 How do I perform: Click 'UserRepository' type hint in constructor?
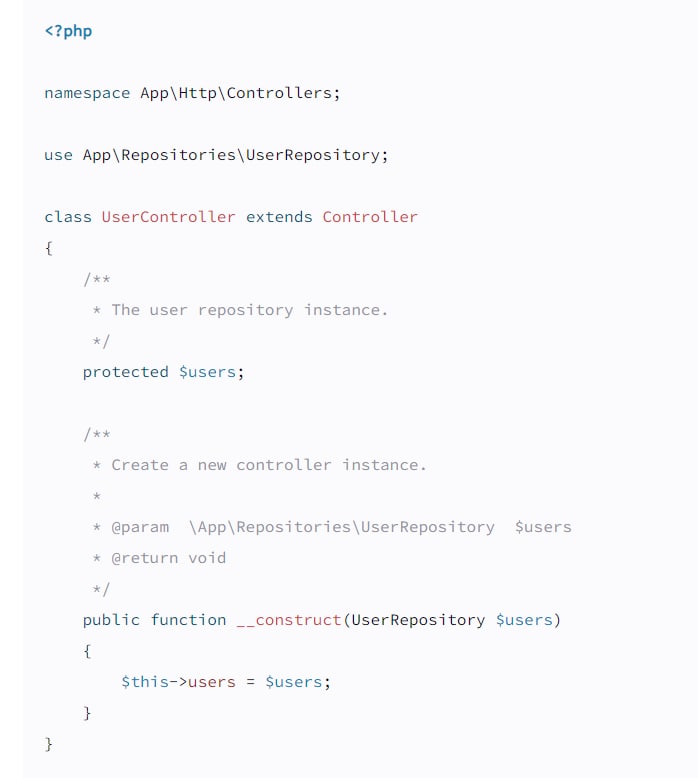pos(418,620)
